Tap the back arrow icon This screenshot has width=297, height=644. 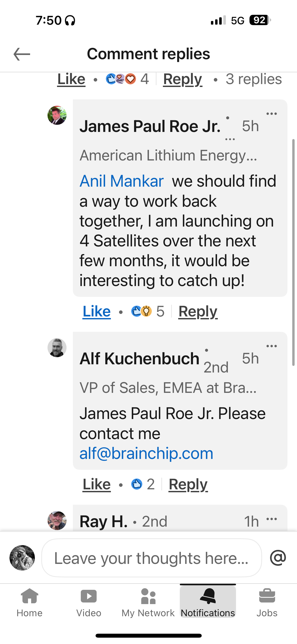pos(22,54)
